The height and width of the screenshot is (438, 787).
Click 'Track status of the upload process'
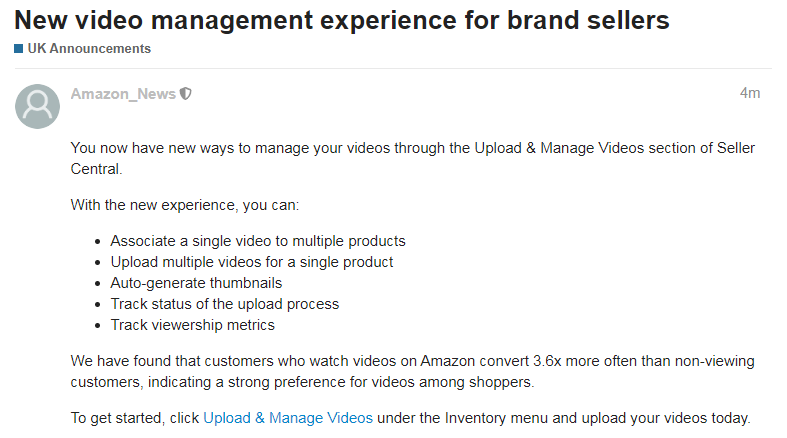point(225,304)
